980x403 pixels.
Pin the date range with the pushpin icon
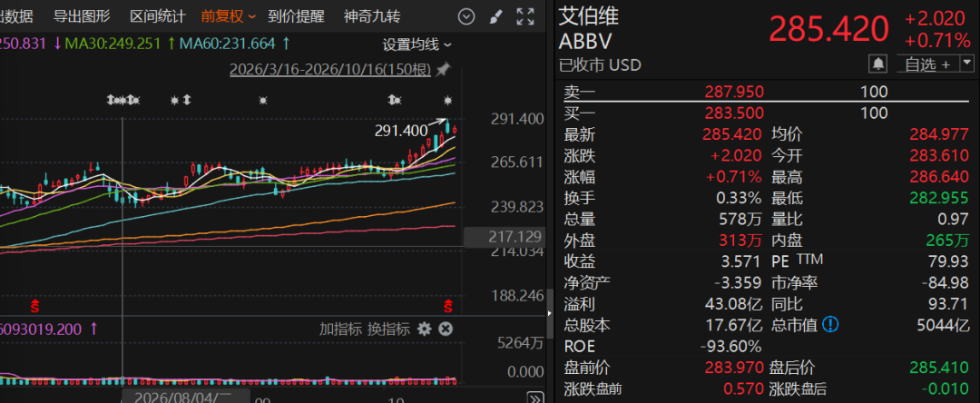coord(443,69)
